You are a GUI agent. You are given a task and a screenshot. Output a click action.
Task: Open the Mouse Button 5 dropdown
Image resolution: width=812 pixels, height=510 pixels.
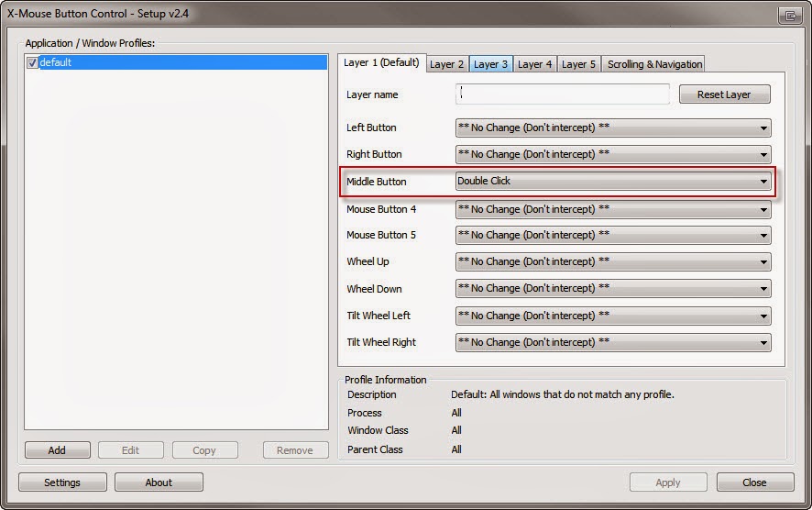click(x=613, y=235)
